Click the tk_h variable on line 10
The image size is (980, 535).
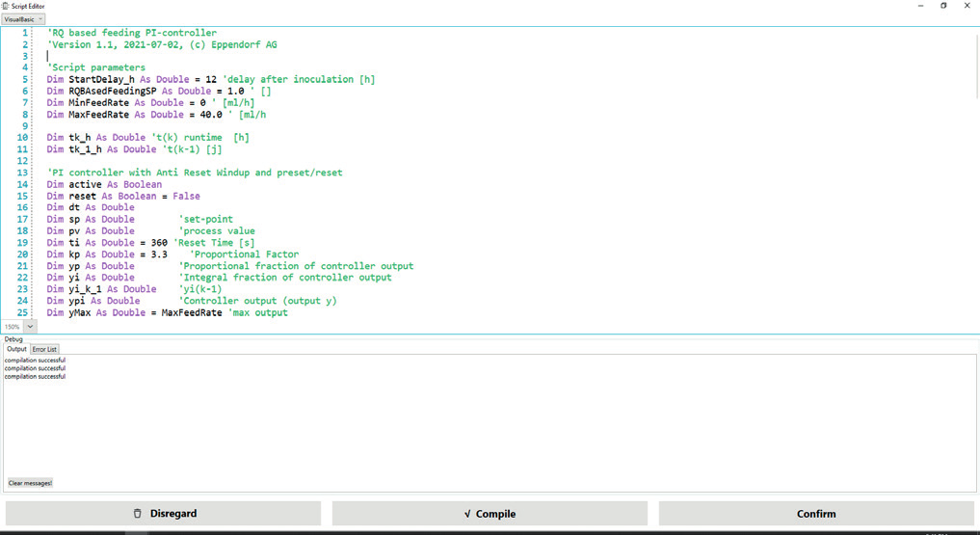[79, 138]
